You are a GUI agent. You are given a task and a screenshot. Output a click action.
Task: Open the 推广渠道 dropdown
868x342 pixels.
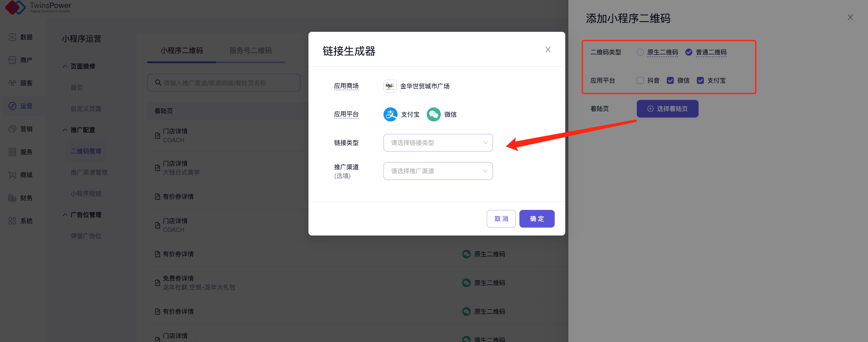pos(438,171)
